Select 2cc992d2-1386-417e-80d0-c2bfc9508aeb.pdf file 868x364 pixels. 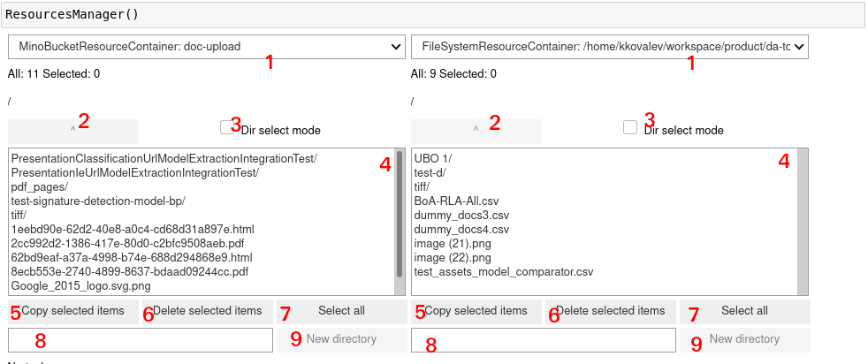pos(128,244)
